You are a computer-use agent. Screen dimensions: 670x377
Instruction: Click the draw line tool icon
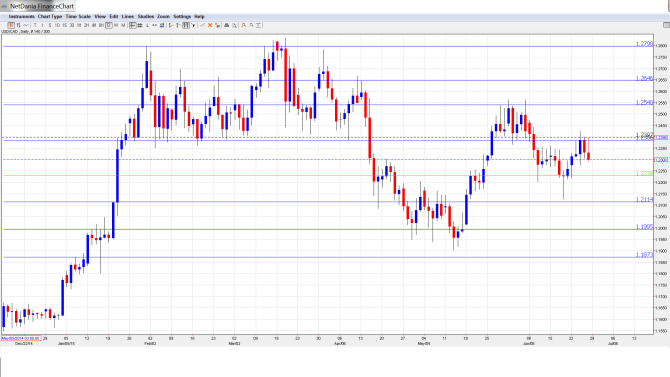tap(203, 26)
